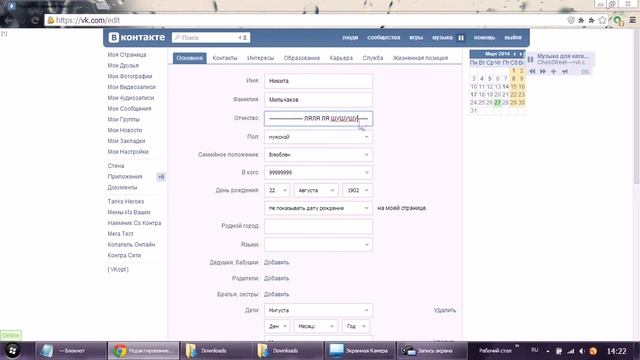This screenshot has height=360, width=640.
Task: Open Экранная Камера taskbar item
Action: click(360, 351)
